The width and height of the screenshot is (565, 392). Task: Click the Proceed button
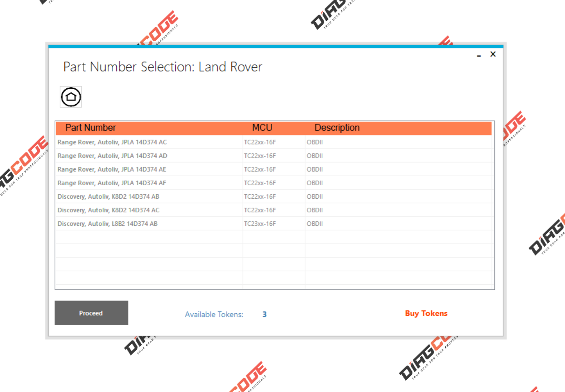[x=91, y=313]
